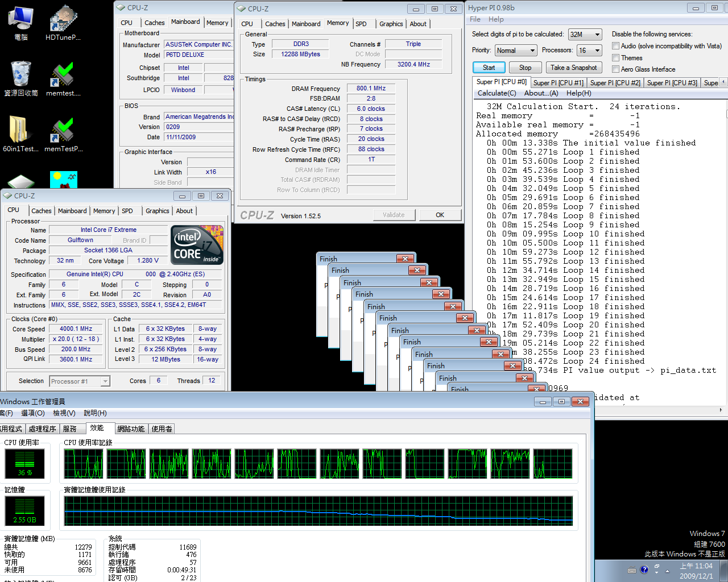Screen dimensions: 728x582
Task: Open 說明(H) menu in Task Manager
Action: pyautogui.click(x=95, y=413)
